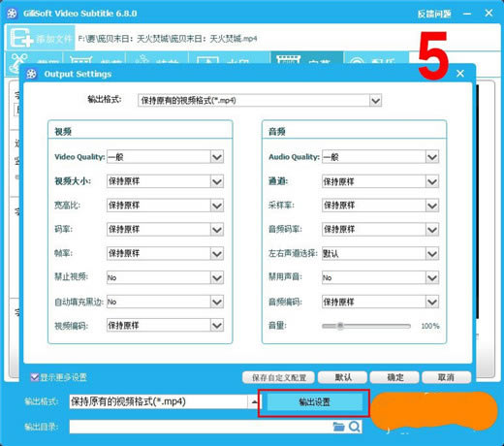Close the Output Settings dialog
504x446 pixels.
click(x=460, y=74)
